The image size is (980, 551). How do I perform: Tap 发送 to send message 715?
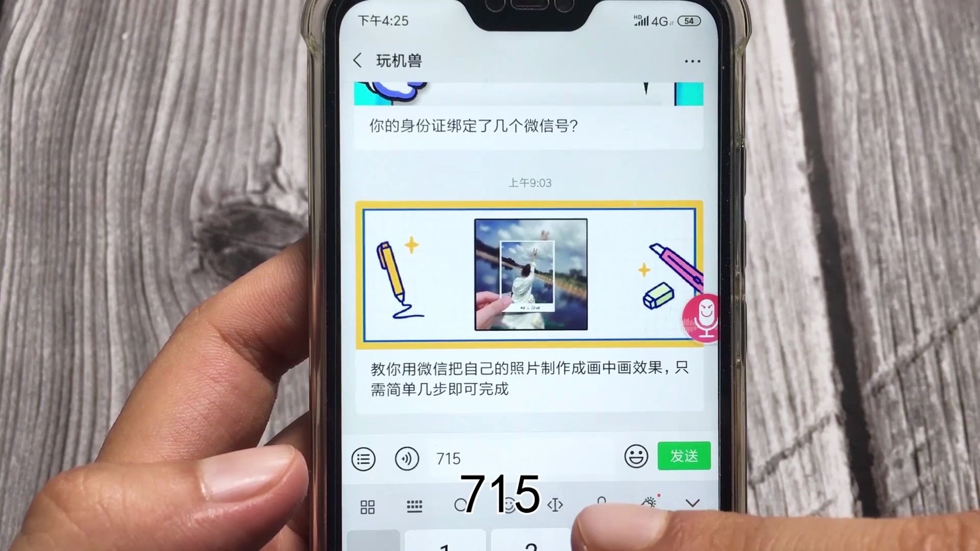click(683, 456)
